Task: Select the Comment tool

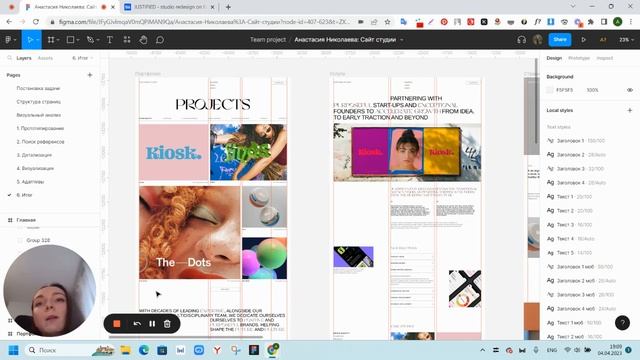Action: coord(160,40)
